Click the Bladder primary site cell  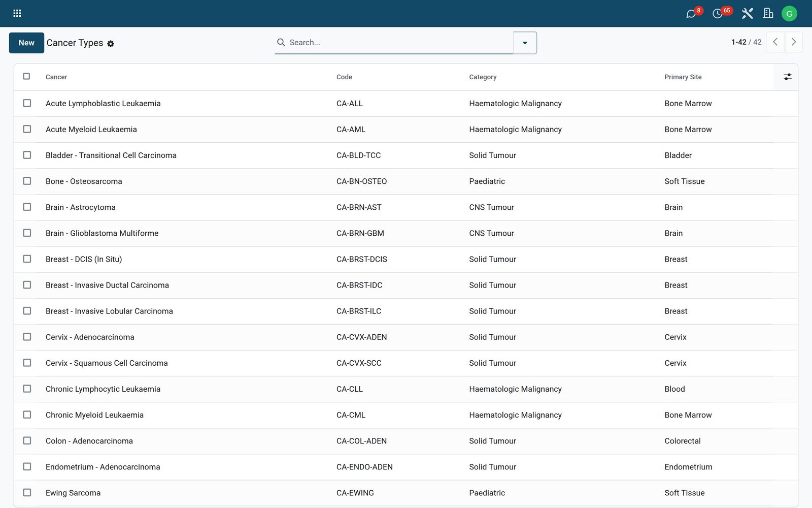pos(678,155)
